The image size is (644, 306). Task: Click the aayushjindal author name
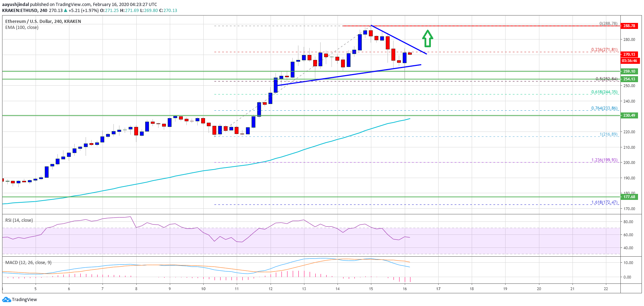pos(16,5)
